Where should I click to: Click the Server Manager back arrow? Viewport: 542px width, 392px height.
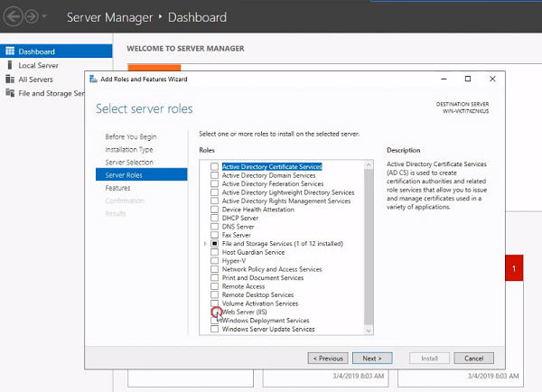[x=14, y=16]
